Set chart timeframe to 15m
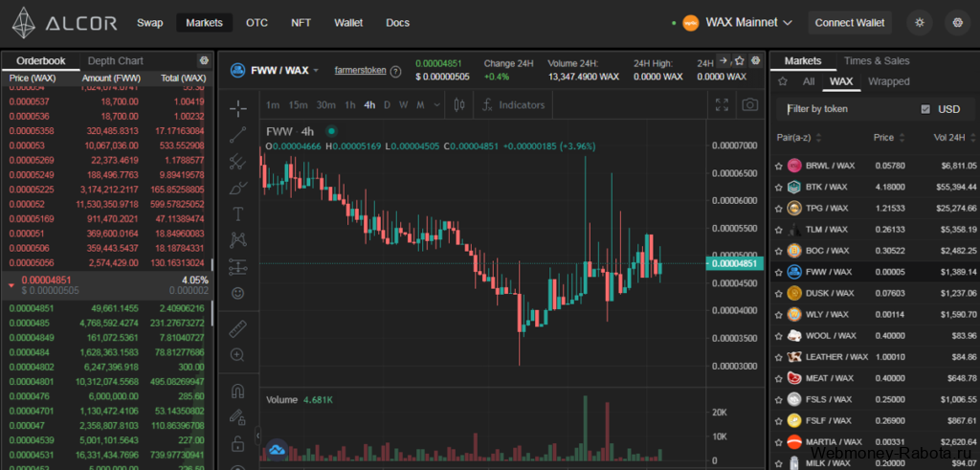Screen dimensions: 980x470 point(299,105)
